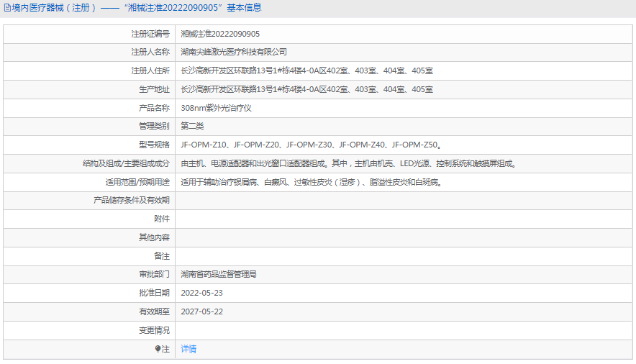Click the 适用范围/预期用途 label
This screenshot has width=636, height=364.
click(x=137, y=183)
